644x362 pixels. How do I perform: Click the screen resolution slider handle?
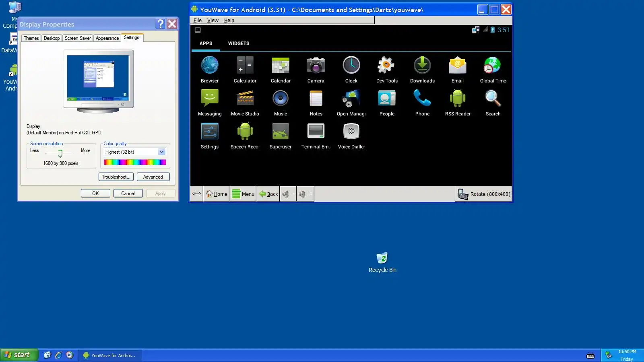tap(60, 154)
